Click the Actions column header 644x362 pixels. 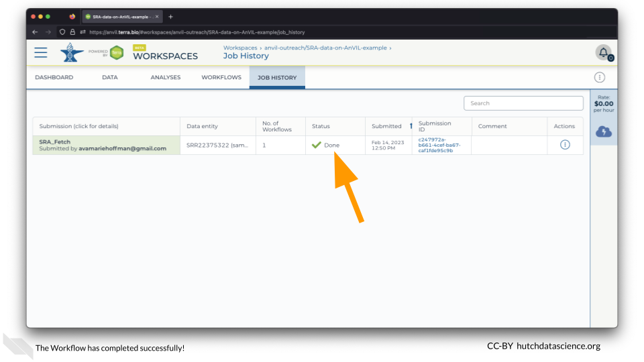point(564,126)
